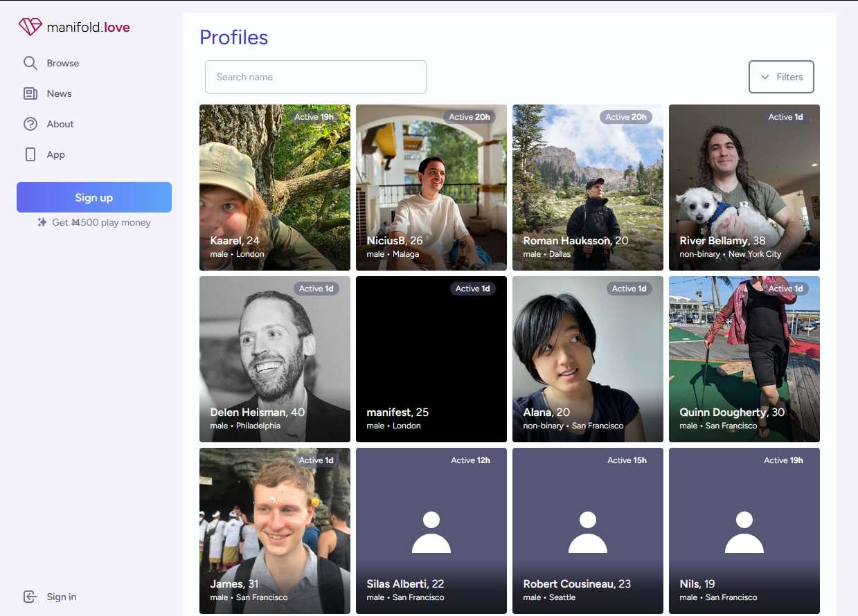Image resolution: width=858 pixels, height=616 pixels.
Task: Click the 'Active 15h' badge
Action: click(627, 460)
